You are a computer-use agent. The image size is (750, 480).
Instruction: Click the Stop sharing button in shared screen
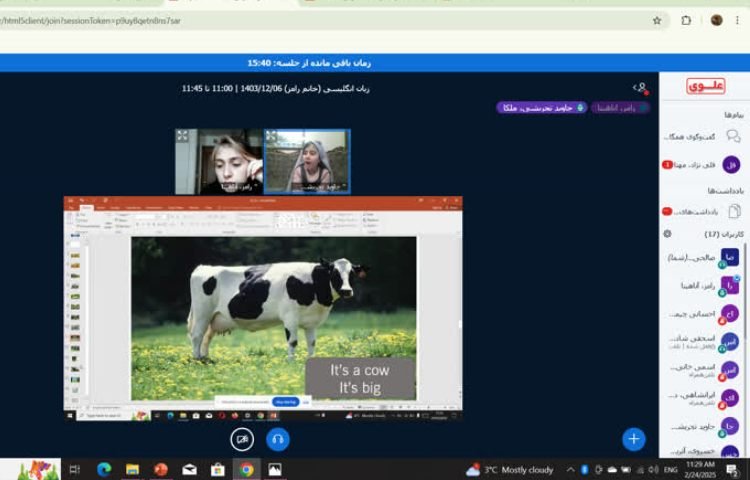coord(286,402)
